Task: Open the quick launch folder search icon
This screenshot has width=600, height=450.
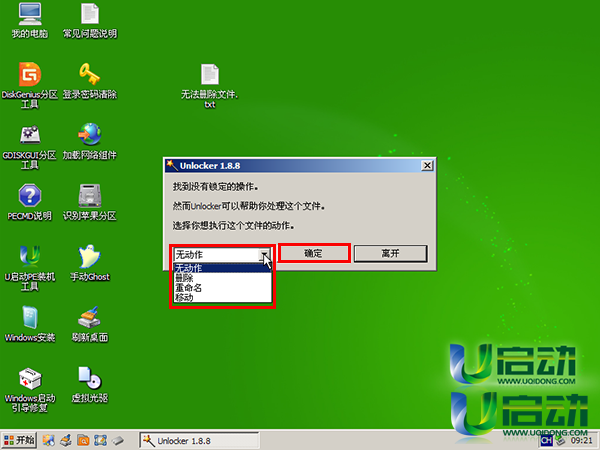Action: 83,440
